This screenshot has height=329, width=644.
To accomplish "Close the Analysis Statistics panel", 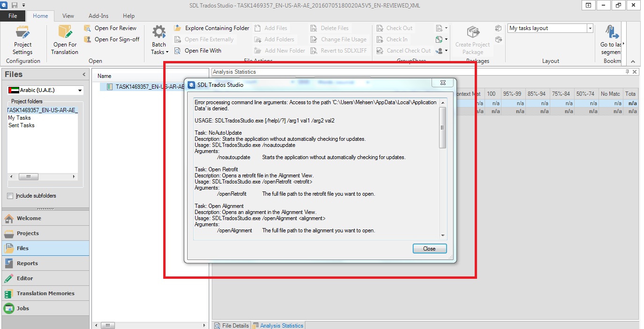I will 635,72.
